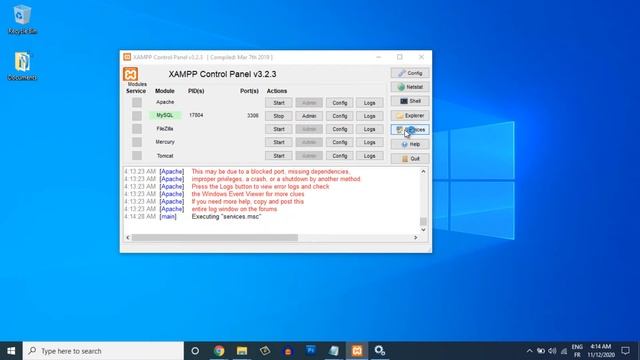
Task: Click the vertical scrollbar thumb in log
Action: coord(423,221)
